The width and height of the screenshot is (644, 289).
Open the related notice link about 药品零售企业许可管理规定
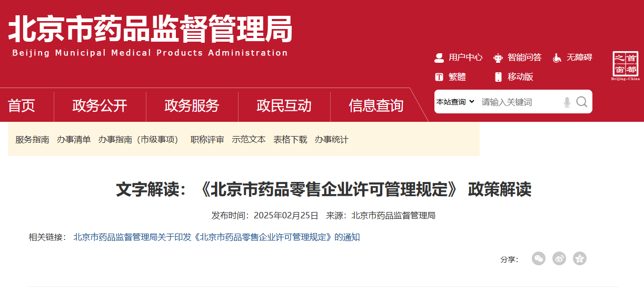(x=216, y=237)
